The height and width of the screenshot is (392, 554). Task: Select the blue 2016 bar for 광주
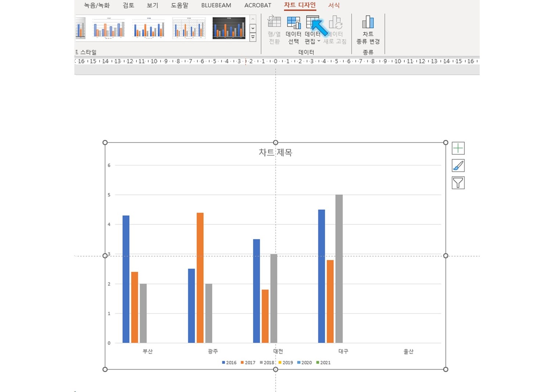pyautogui.click(x=191, y=306)
